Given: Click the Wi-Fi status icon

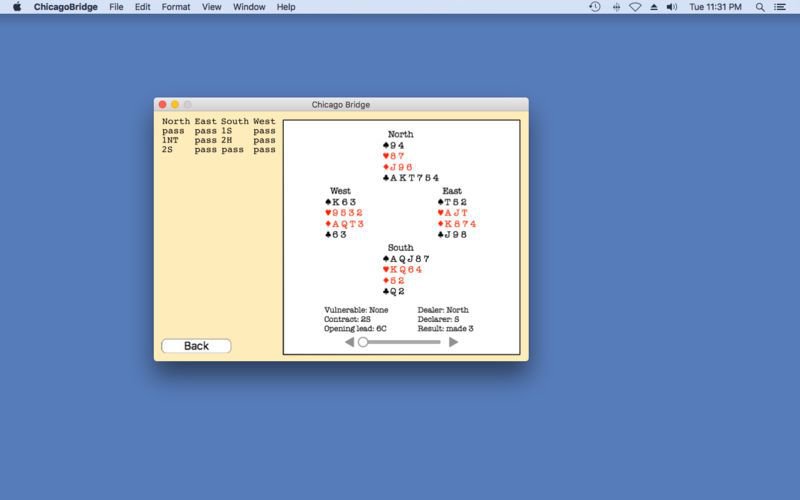Looking at the screenshot, I should coord(635,7).
